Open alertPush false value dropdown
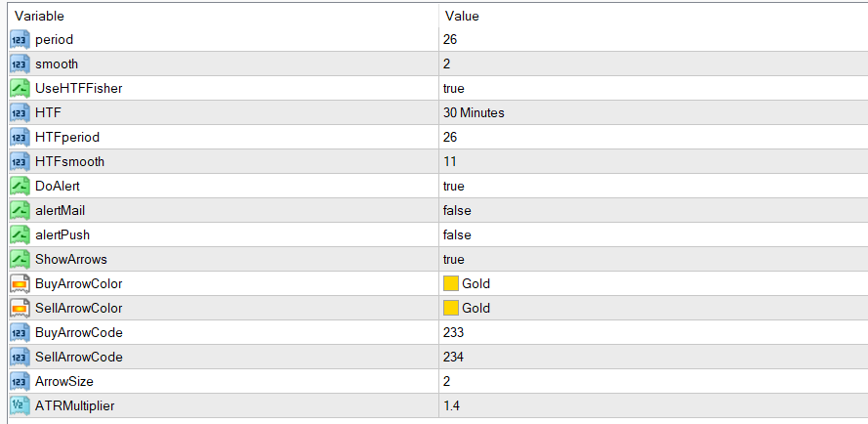Viewport: 868px width, 424px height. [456, 235]
